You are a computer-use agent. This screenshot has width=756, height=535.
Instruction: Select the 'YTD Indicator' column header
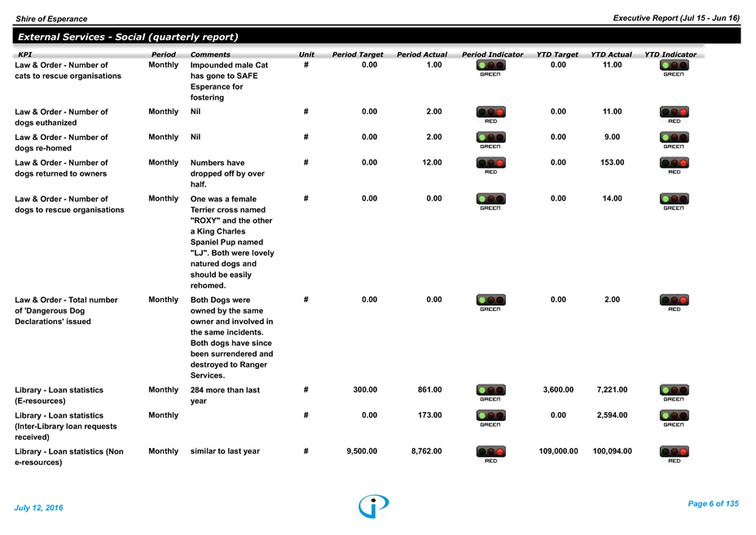(670, 55)
